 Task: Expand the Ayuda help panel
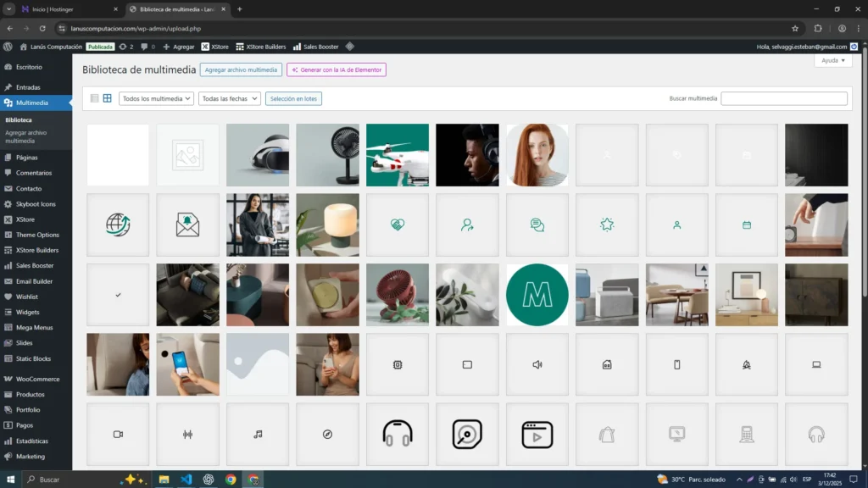pyautogui.click(x=833, y=61)
